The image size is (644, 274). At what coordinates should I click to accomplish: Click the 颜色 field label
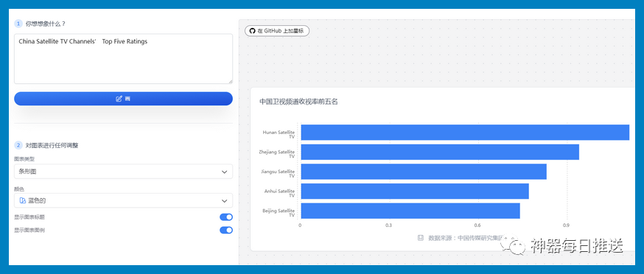[x=19, y=189]
